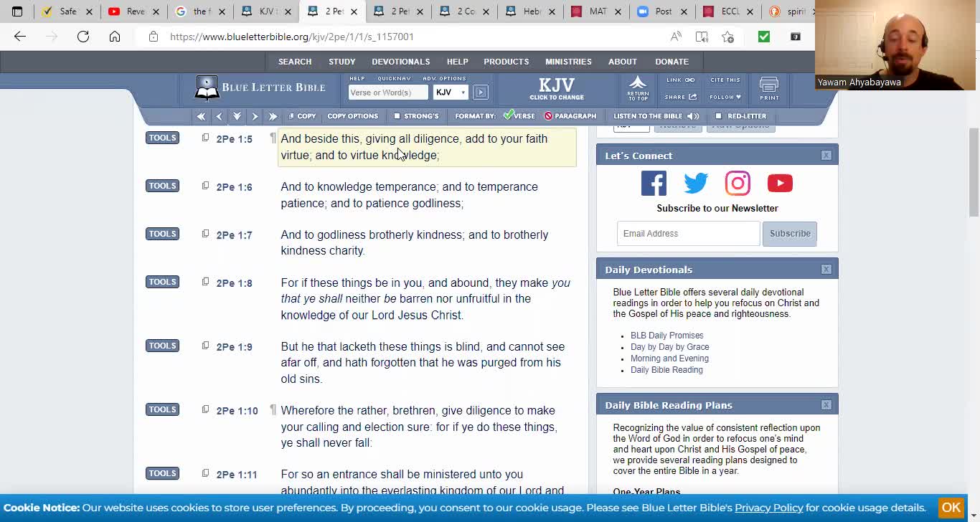Open Tools for 2Pe 1:7

point(162,234)
